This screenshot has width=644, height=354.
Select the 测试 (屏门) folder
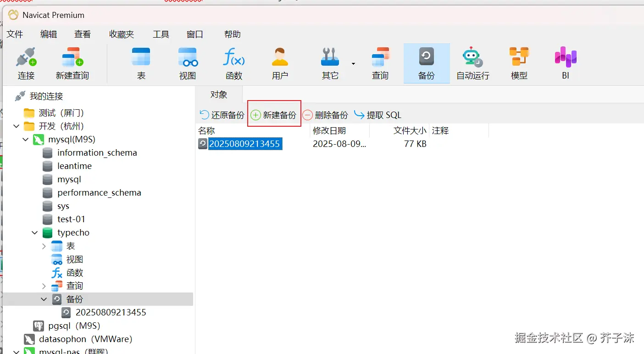click(x=61, y=113)
